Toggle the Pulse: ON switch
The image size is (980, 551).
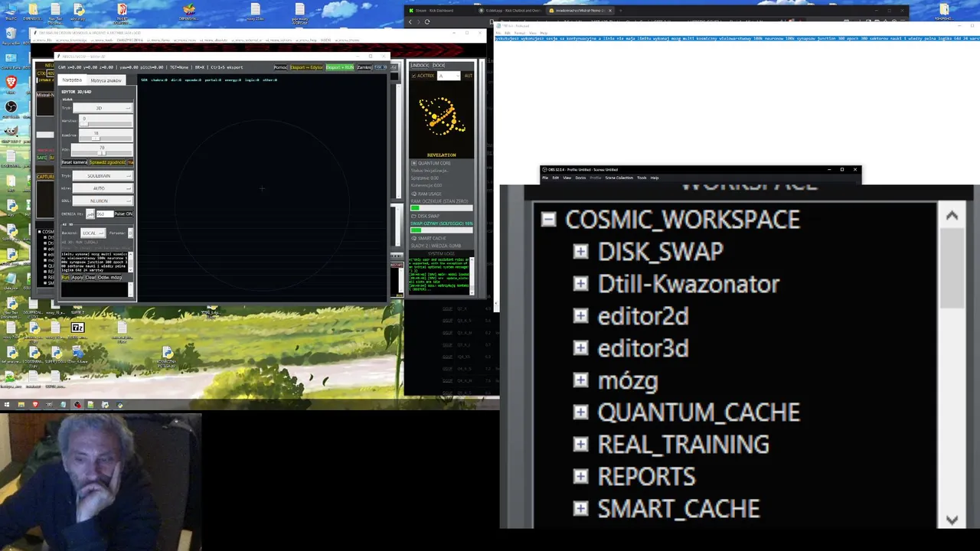pos(124,214)
